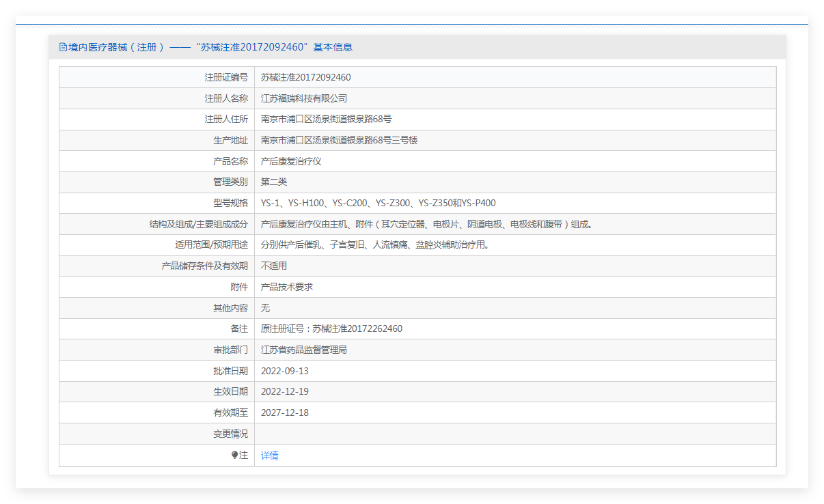Click the model list starting with YS-1
This screenshot has height=504, width=824.
(x=378, y=203)
